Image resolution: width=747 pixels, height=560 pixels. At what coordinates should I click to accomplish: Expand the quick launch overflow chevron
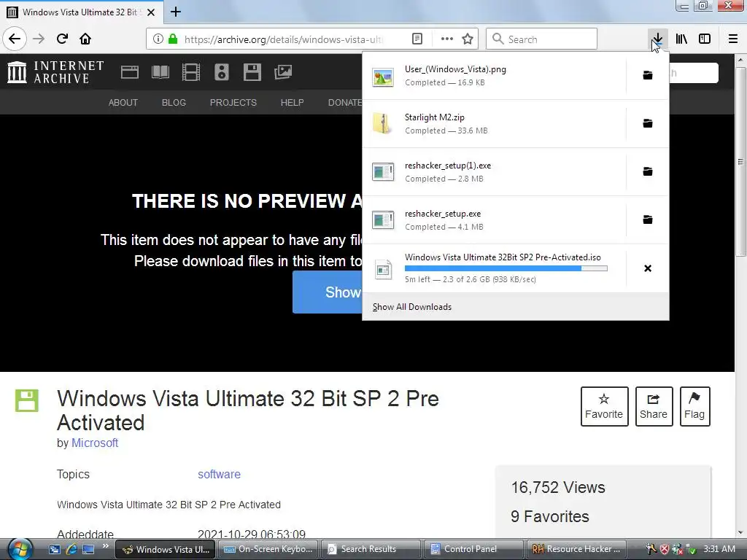coord(106,546)
